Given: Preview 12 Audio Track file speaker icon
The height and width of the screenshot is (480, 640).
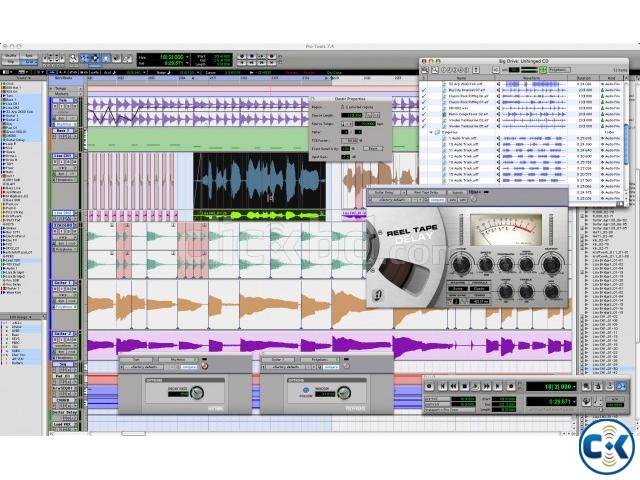Looking at the screenshot, I should coord(498,156).
